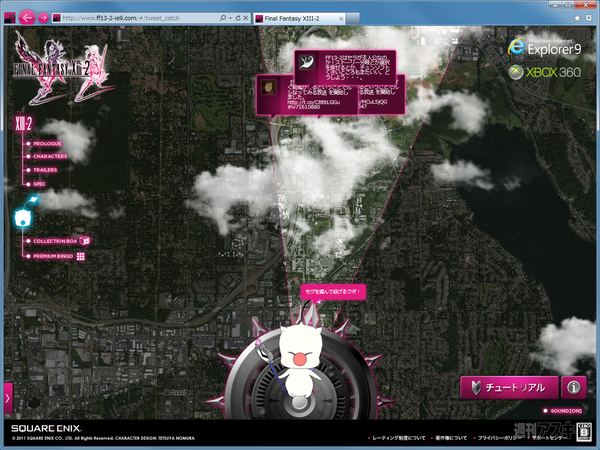Viewport: 600px width, 450px height.
Task: Open the 著作権について footer link
Action: 449,438
